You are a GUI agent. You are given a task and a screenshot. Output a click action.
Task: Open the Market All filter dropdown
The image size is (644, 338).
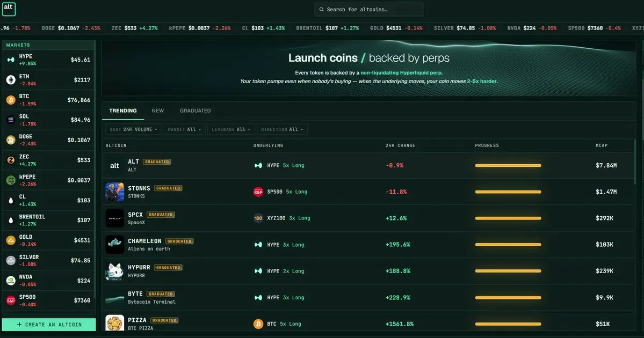coord(184,129)
